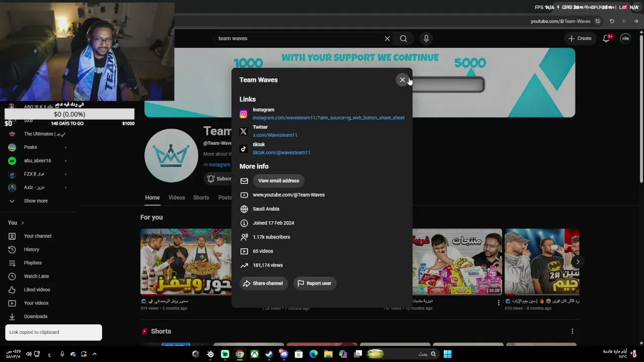Open the account avatar menu
Screen dimensions: 644x362
click(x=625, y=38)
